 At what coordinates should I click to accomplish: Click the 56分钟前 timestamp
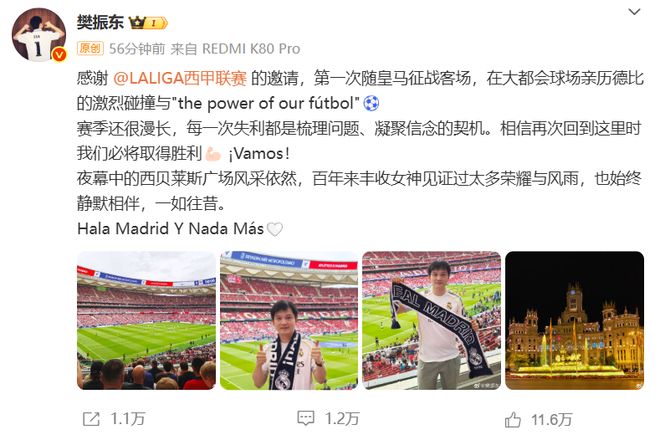click(137, 49)
